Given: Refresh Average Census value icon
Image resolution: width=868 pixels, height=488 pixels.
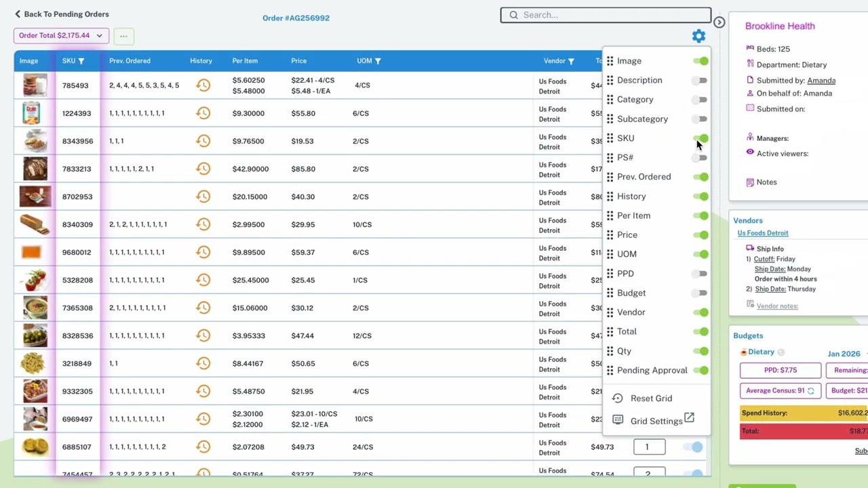Looking at the screenshot, I should click(810, 390).
